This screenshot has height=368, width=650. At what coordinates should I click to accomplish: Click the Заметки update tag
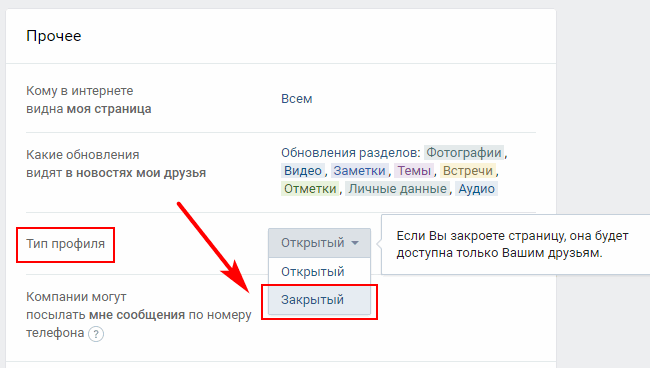359,170
